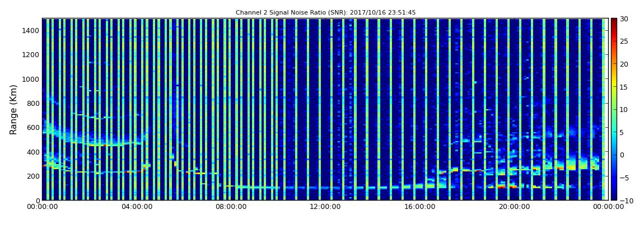This screenshot has height=228, width=644.
Task: Click the colorbar '30' tick label
Action: click(624, 19)
